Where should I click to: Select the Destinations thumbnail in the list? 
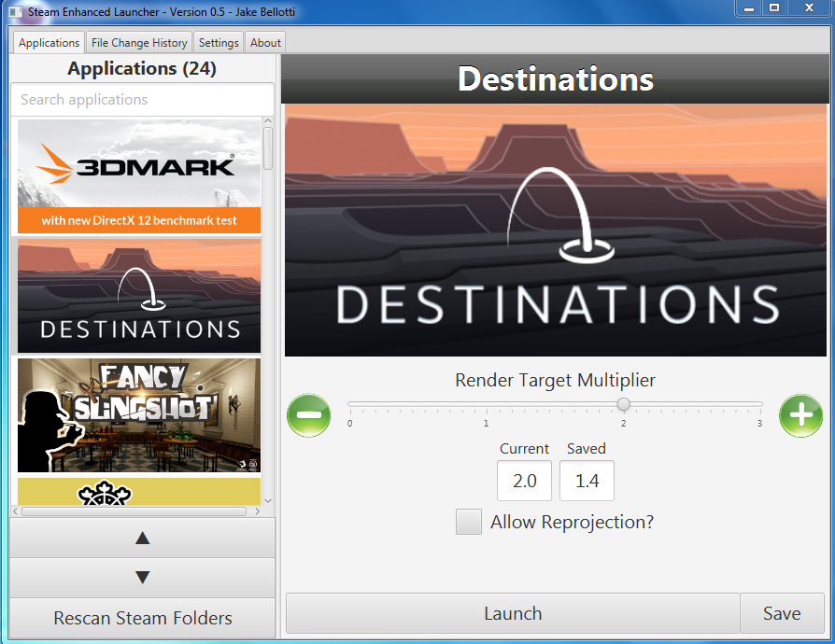[x=139, y=296]
